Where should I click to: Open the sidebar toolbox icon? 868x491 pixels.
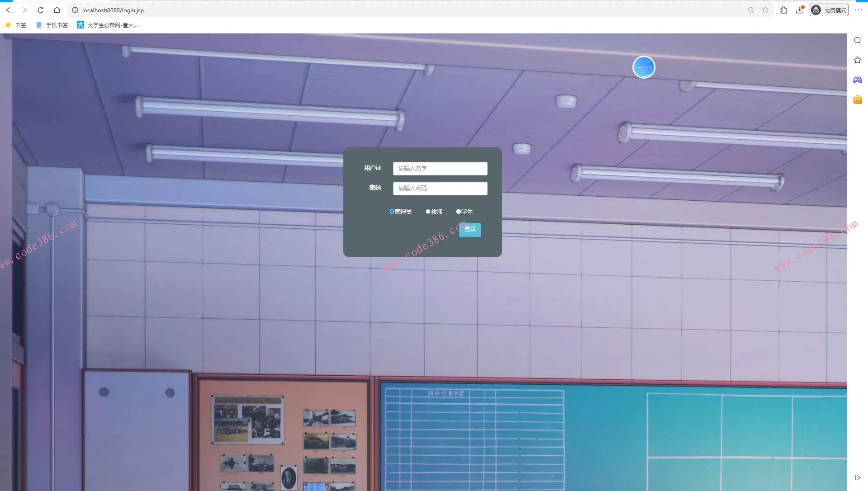(x=858, y=100)
